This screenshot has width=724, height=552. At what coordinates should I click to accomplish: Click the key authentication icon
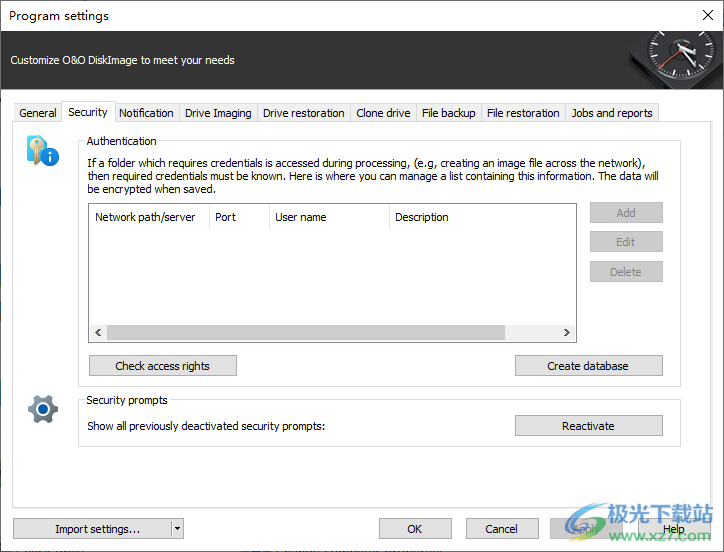(x=42, y=151)
